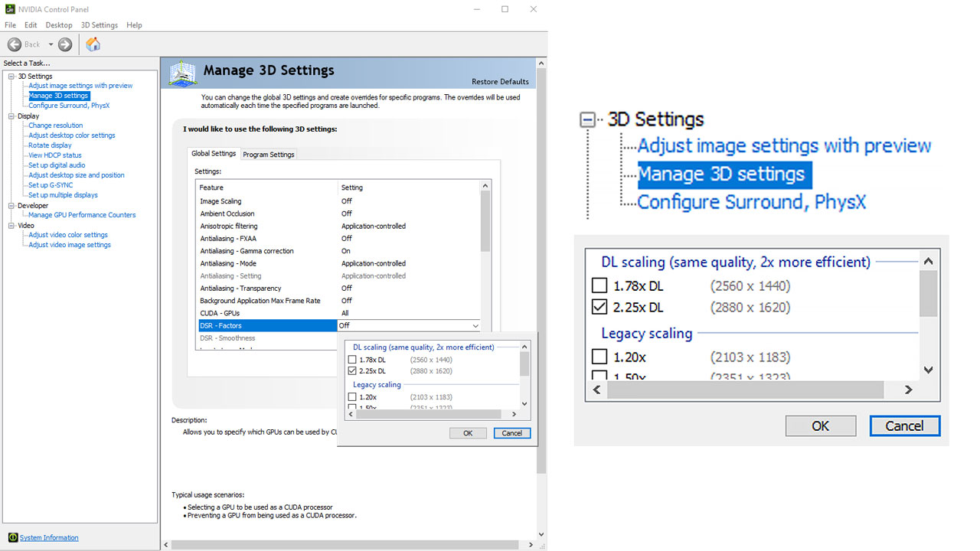
Task: Click the Forward arrow toolbar icon
Action: click(x=65, y=44)
